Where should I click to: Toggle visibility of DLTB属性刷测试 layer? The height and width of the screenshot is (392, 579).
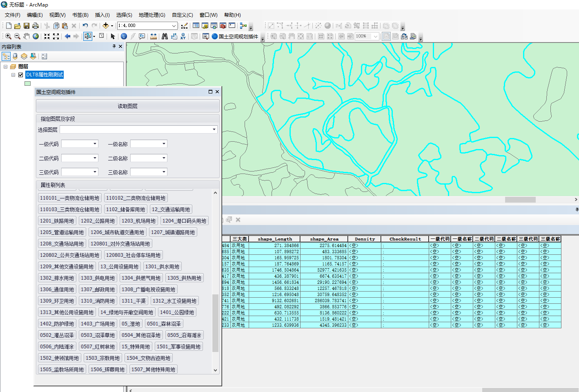pos(21,75)
